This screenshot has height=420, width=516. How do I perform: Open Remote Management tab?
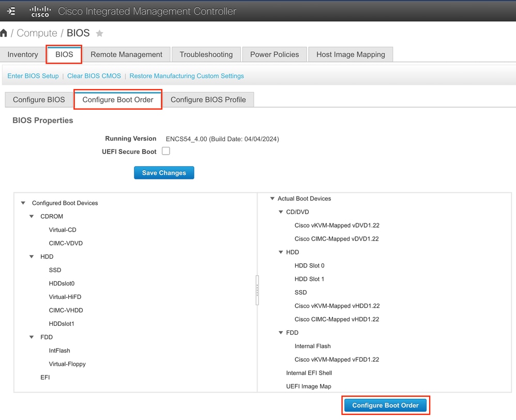point(126,55)
